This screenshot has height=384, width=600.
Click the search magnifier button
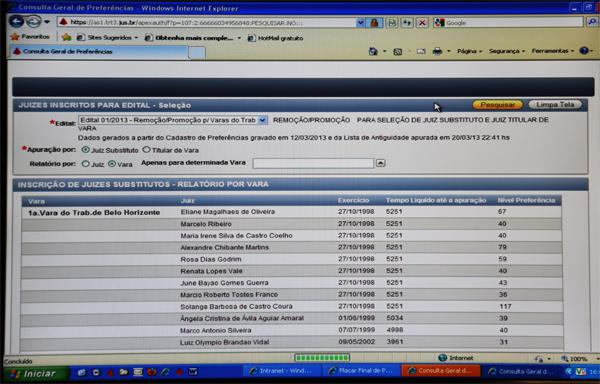(592, 22)
